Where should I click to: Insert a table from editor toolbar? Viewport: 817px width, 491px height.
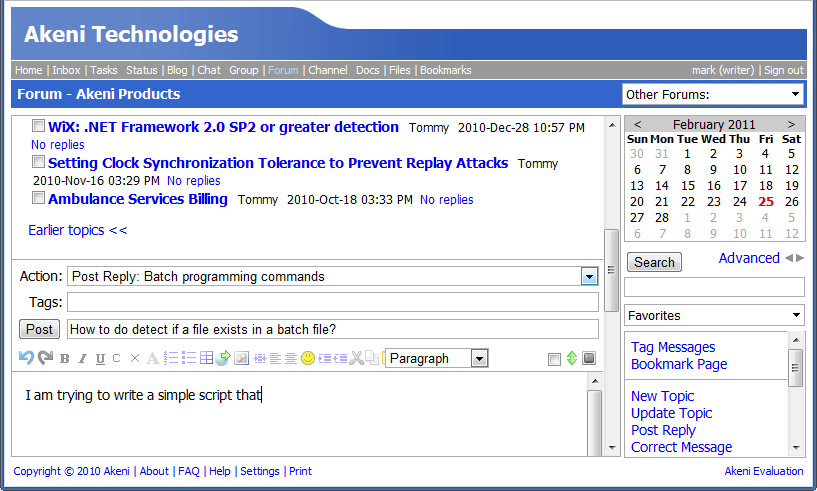point(206,358)
